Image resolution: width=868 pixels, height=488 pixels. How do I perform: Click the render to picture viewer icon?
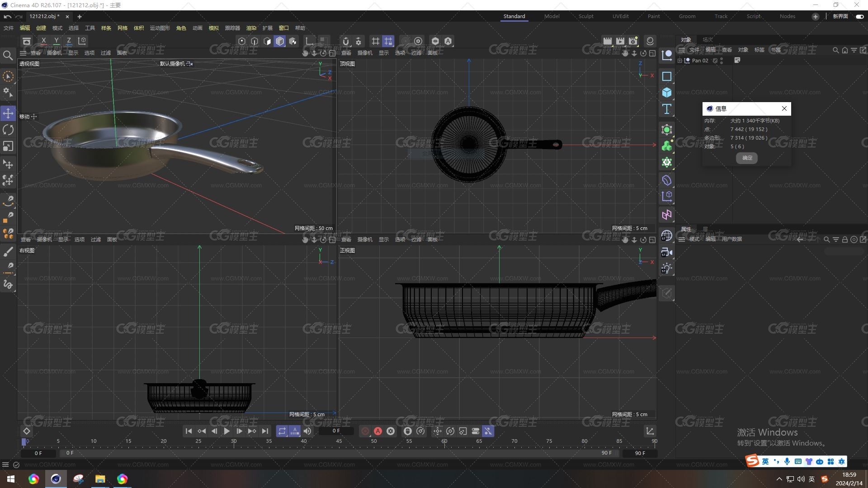click(x=620, y=41)
